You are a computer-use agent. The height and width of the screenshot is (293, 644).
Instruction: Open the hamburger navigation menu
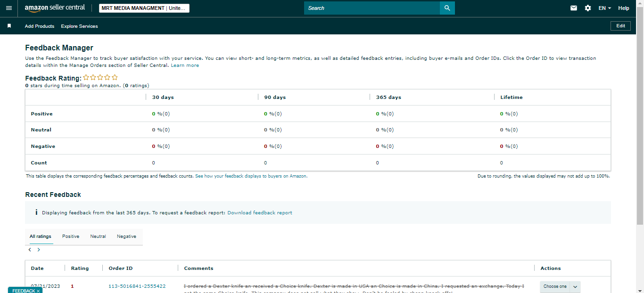pos(9,8)
